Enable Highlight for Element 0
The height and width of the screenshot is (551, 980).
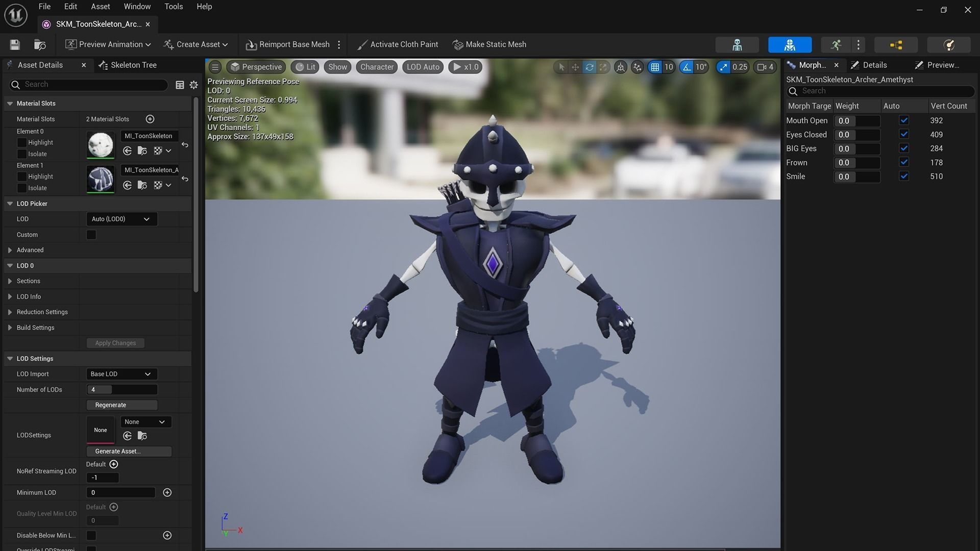point(22,142)
